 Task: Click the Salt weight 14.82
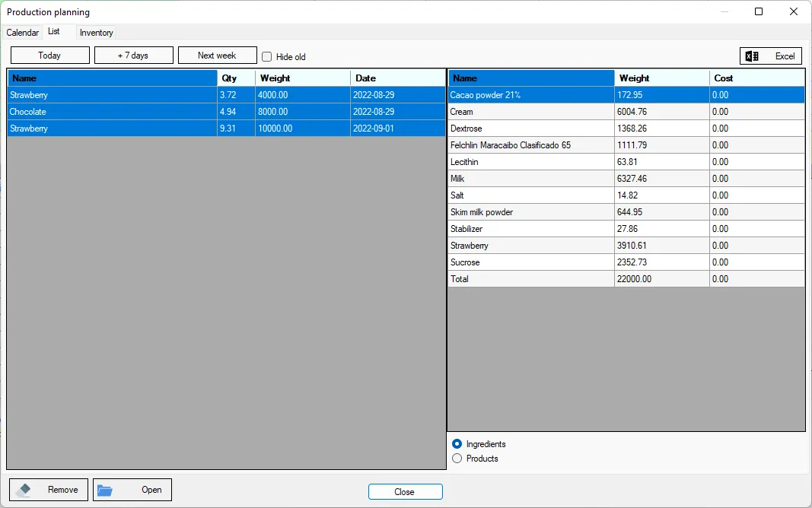[662, 195]
